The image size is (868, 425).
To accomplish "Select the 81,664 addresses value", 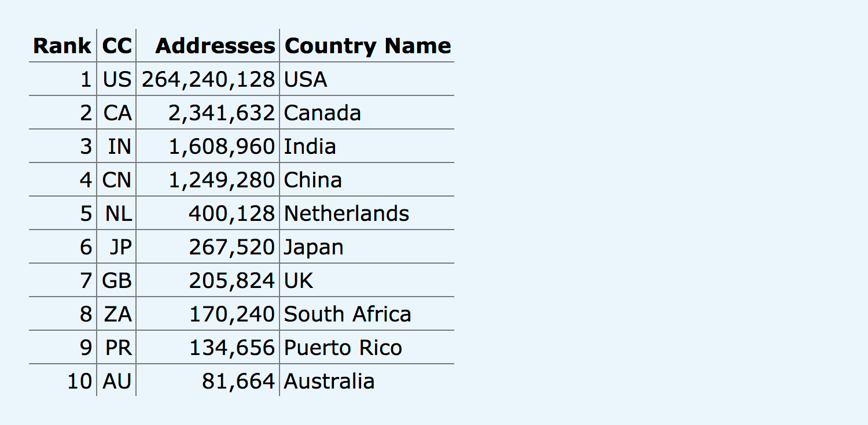I will click(238, 381).
